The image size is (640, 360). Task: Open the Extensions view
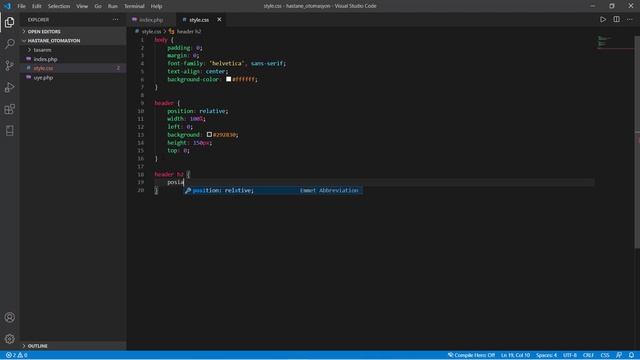tap(9, 109)
